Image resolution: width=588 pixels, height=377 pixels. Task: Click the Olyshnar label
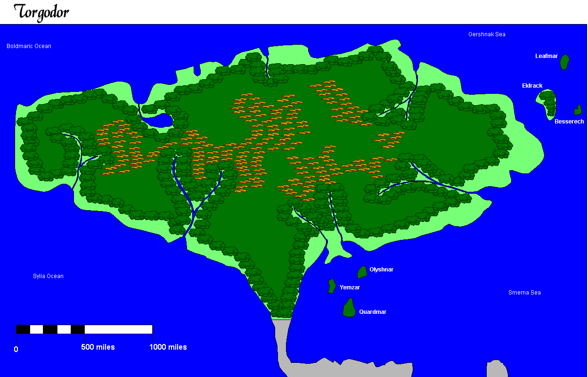(381, 270)
